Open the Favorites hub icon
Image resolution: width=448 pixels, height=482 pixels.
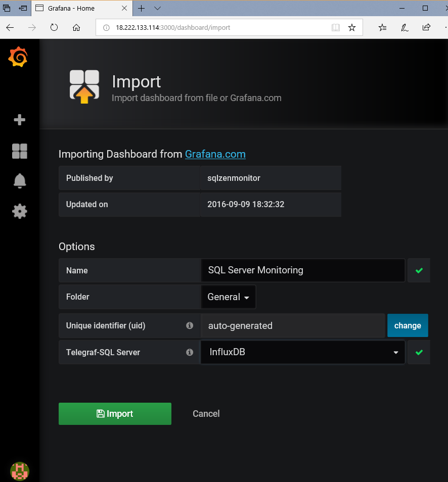tap(382, 28)
